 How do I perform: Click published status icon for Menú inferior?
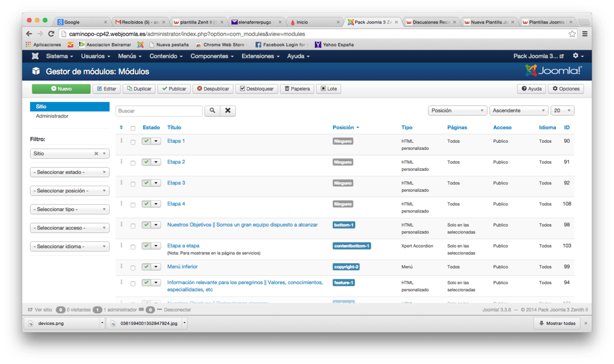coord(146,266)
